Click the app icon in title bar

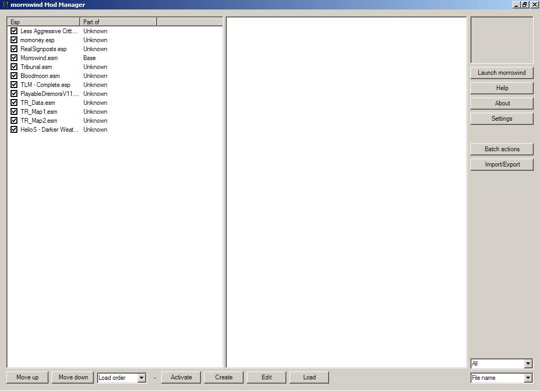(5, 5)
